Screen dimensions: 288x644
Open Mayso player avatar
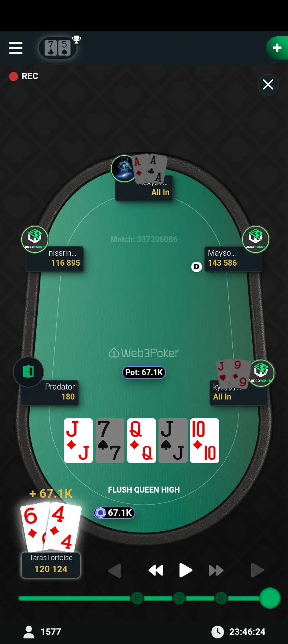(x=256, y=239)
